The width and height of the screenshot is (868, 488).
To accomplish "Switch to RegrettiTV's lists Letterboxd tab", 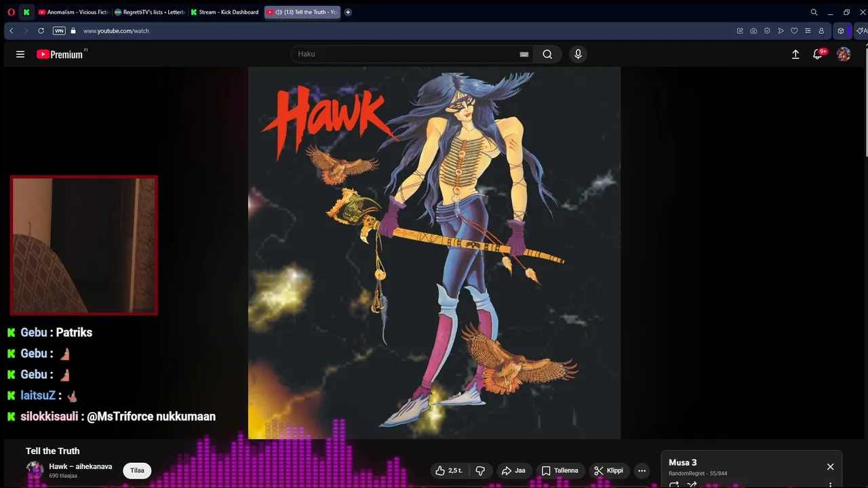I will [150, 12].
